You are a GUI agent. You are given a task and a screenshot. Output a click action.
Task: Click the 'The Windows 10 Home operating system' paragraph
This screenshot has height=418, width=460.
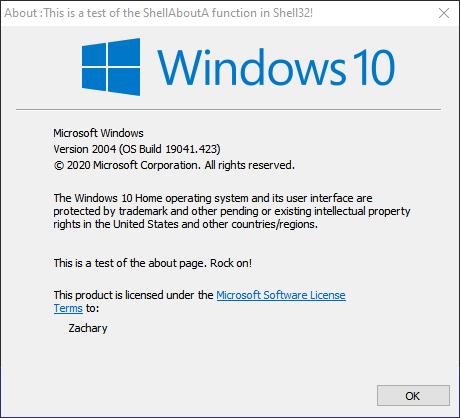(x=232, y=211)
